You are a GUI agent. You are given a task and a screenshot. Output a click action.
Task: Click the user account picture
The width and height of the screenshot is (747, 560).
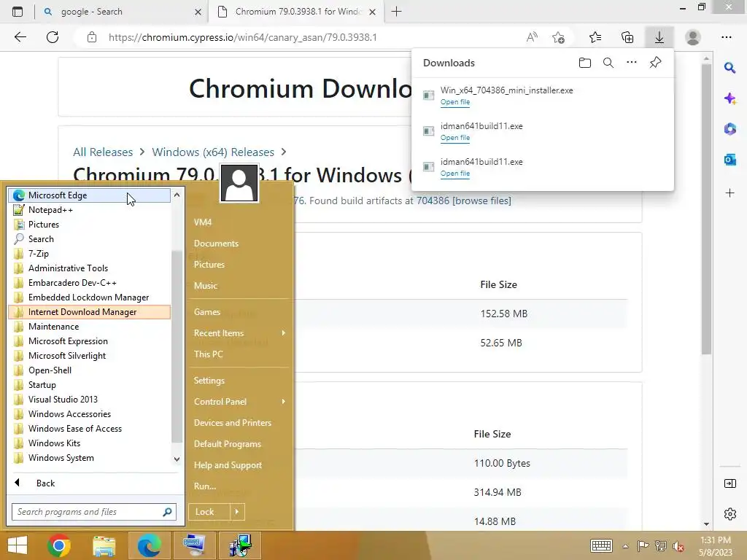pos(239,183)
